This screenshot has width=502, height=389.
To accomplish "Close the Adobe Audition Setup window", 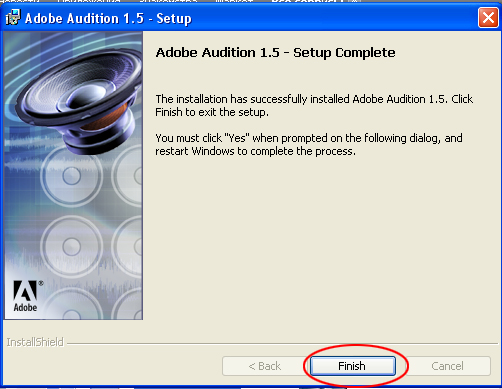I will [488, 17].
